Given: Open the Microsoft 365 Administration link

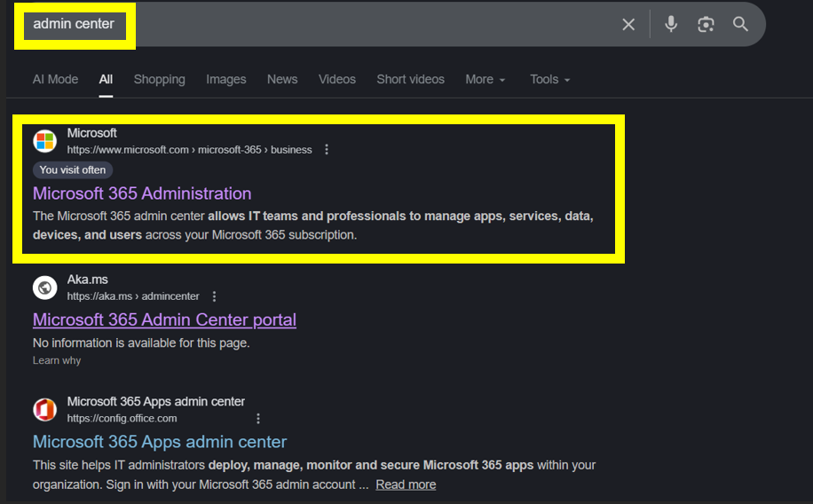Looking at the screenshot, I should (142, 193).
